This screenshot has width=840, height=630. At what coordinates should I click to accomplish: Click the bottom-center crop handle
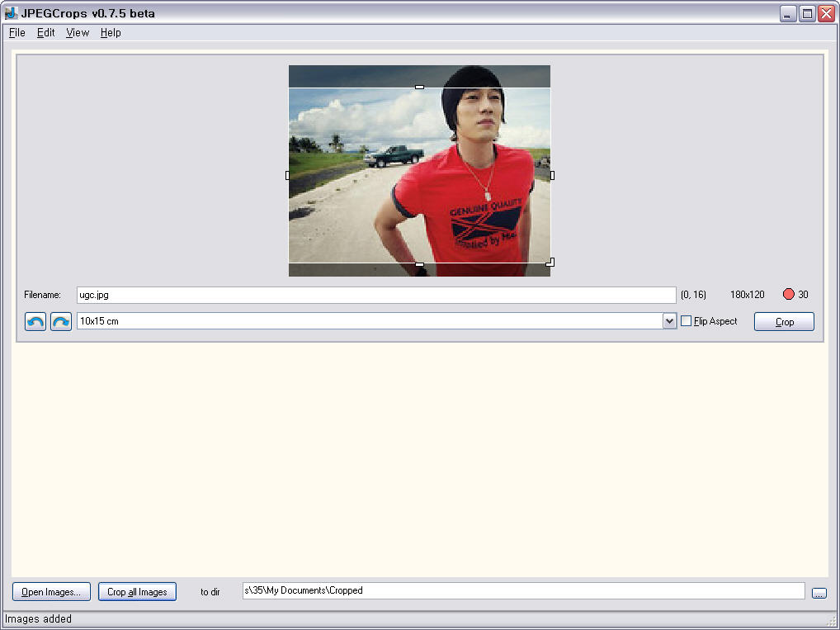pyautogui.click(x=419, y=264)
